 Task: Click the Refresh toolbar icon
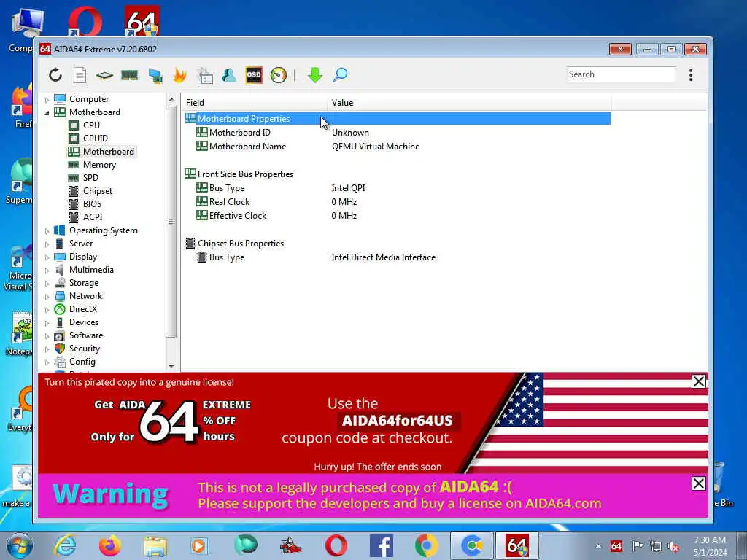click(55, 75)
